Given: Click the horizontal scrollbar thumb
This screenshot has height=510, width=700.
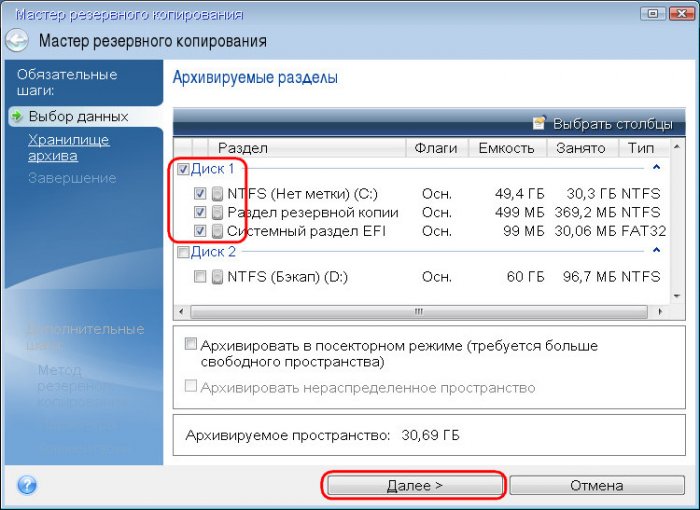Looking at the screenshot, I should (419, 312).
